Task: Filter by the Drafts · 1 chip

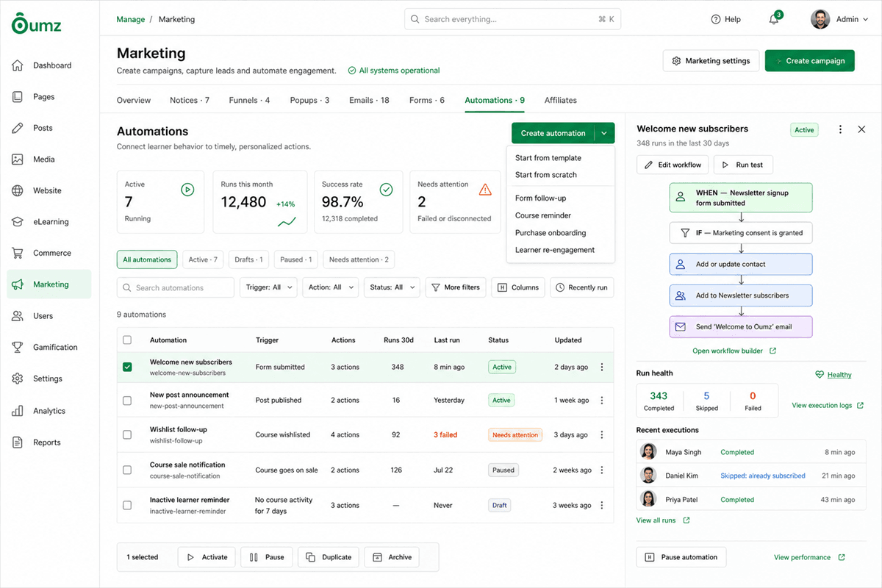Action: click(249, 259)
